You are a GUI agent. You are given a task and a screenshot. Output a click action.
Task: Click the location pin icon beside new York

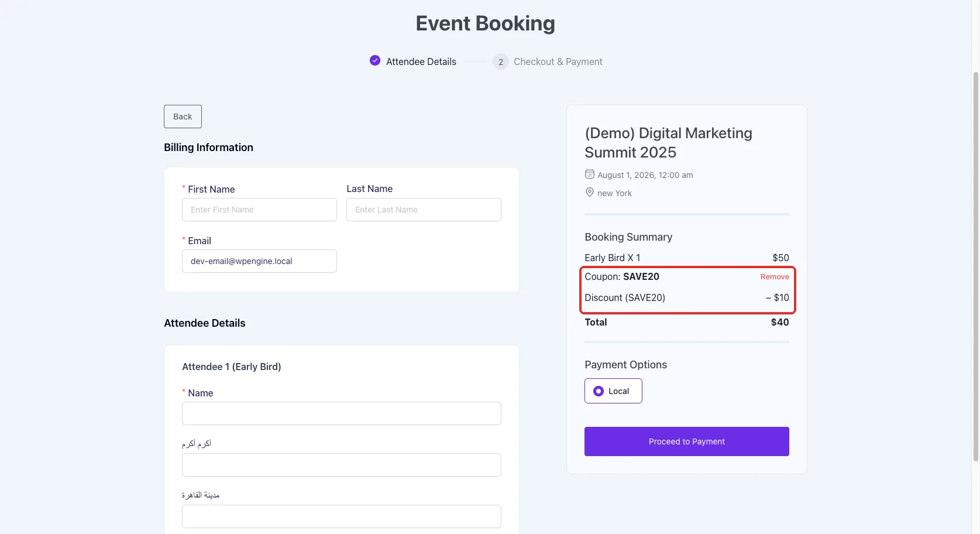pyautogui.click(x=590, y=192)
